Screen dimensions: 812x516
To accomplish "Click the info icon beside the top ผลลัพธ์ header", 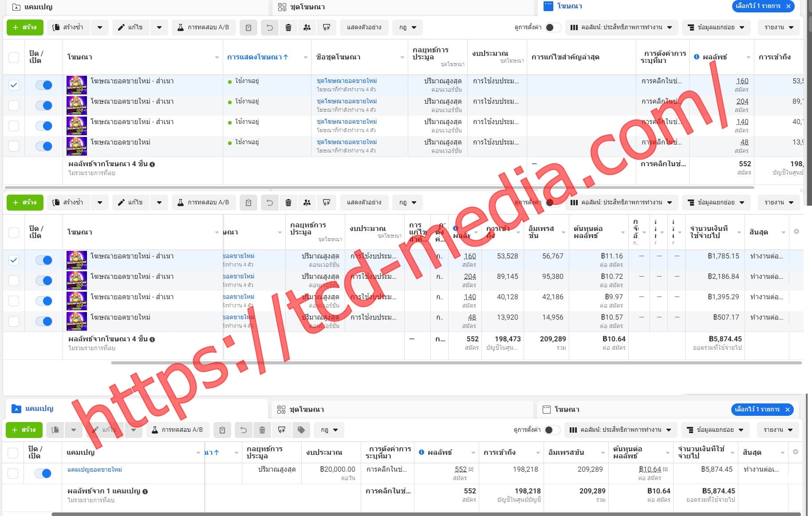I will pos(697,57).
